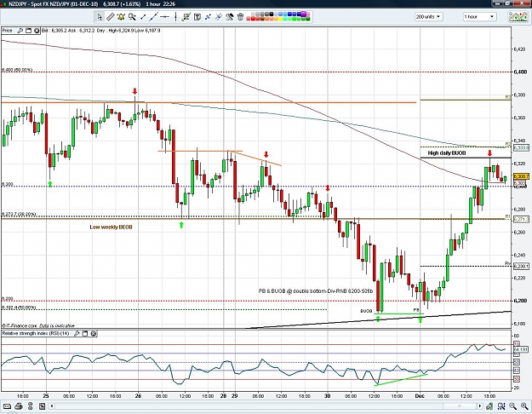Open the hammer and wrench settings tool
This screenshot has height=414, width=532.
pos(230,17)
